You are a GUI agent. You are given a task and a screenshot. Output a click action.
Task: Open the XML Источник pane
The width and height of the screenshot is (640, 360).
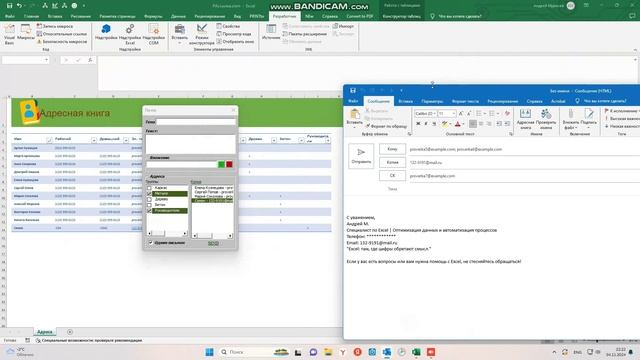tap(271, 32)
